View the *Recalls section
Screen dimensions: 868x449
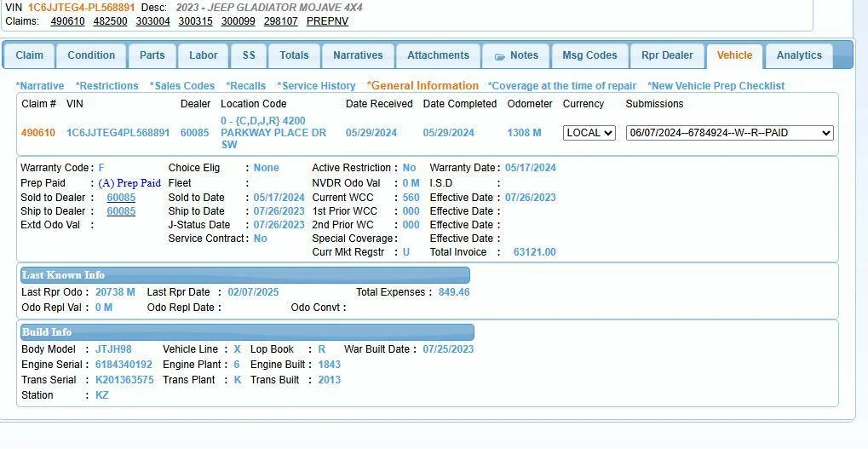click(246, 86)
